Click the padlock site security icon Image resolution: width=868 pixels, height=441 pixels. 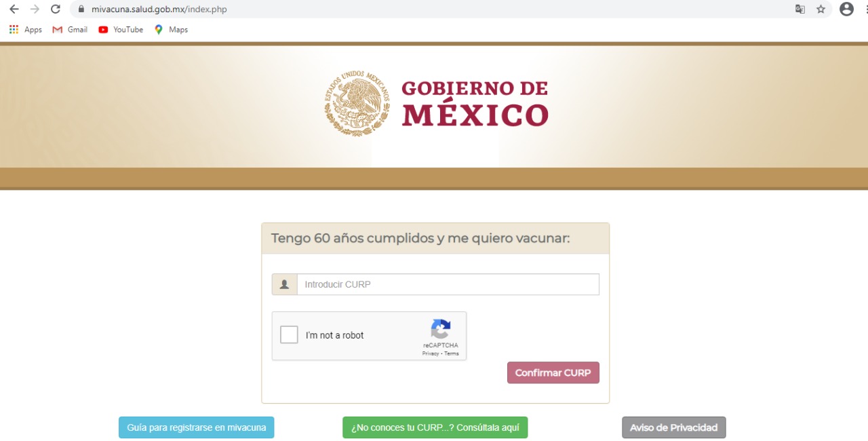[81, 9]
